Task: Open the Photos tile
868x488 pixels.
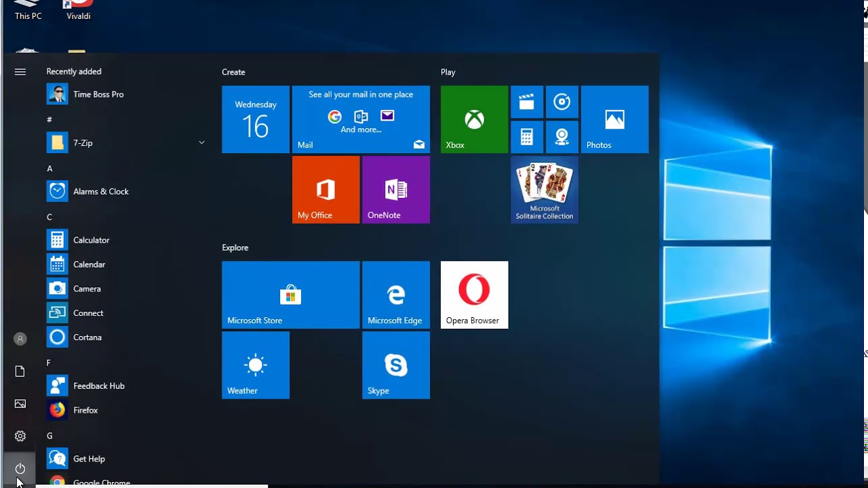Action: [x=615, y=119]
